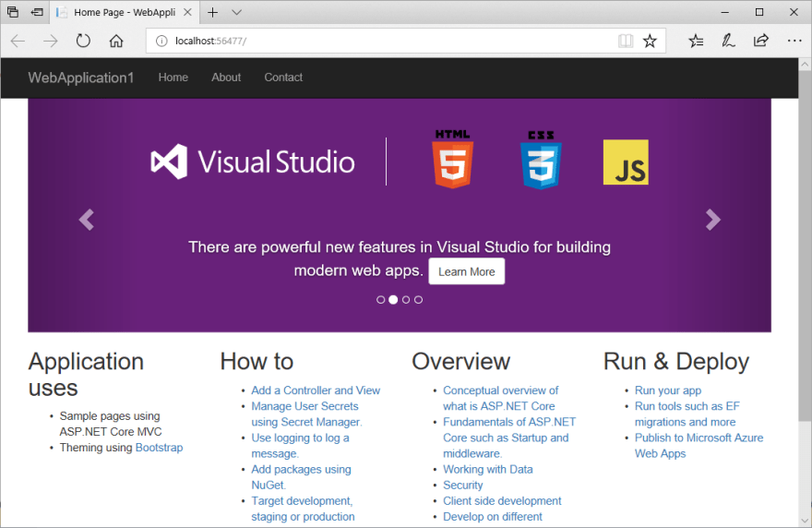Open Run your app link
The image size is (812, 528).
(668, 390)
